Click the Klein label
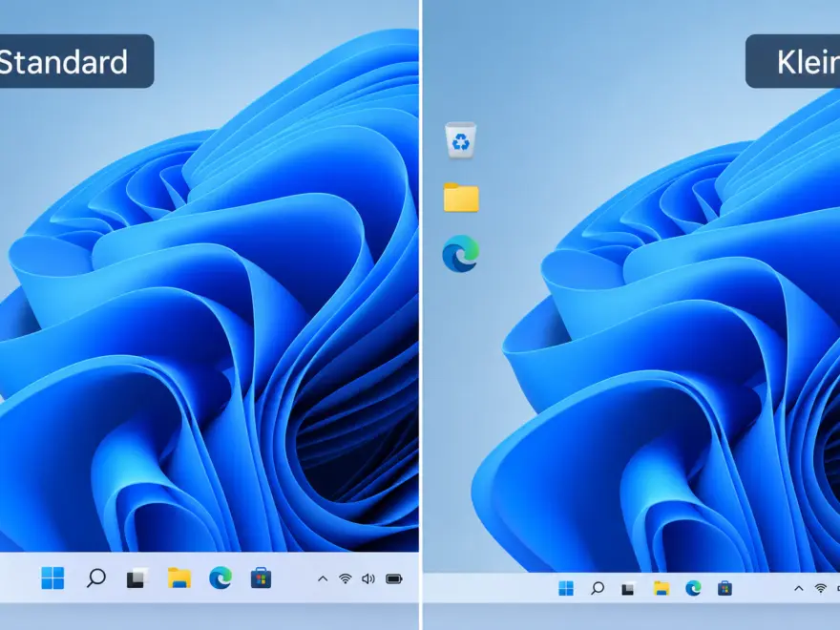 793,61
